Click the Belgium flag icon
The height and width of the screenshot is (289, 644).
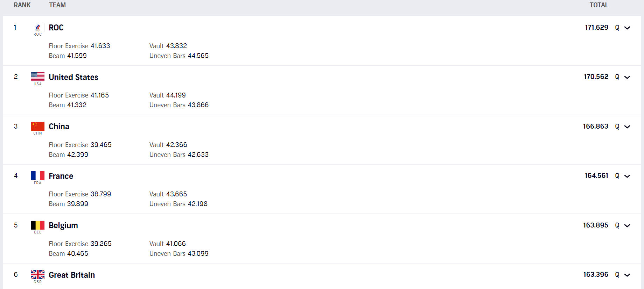pyautogui.click(x=38, y=225)
